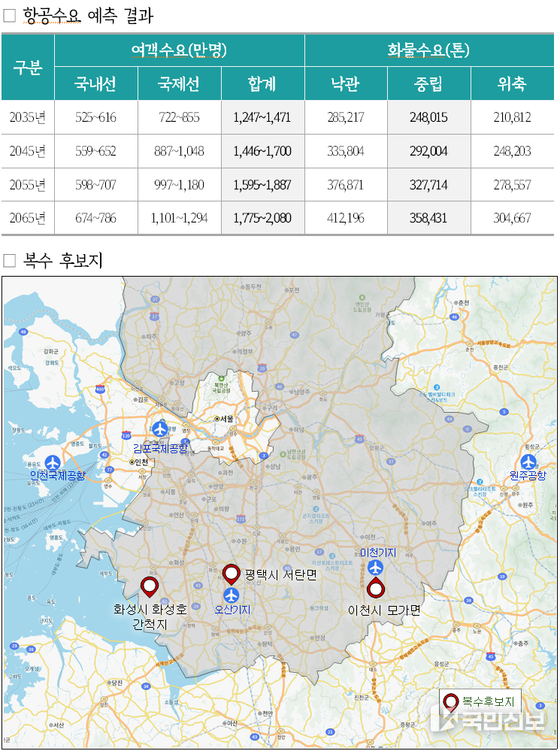Click the 복수후보지 legend text

(488, 702)
